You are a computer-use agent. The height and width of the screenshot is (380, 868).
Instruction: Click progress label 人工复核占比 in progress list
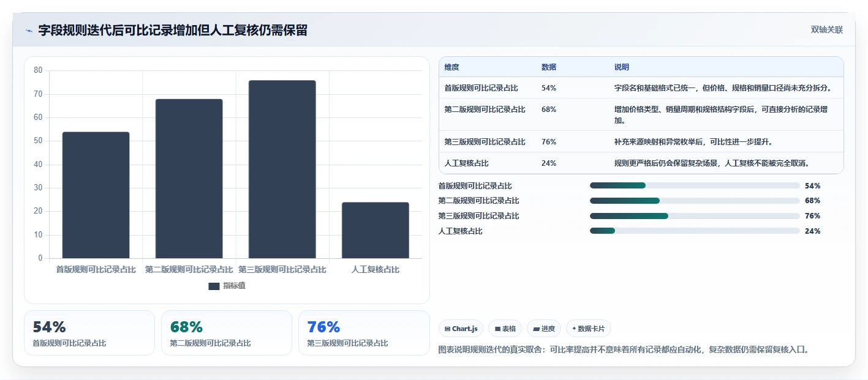pos(461,231)
